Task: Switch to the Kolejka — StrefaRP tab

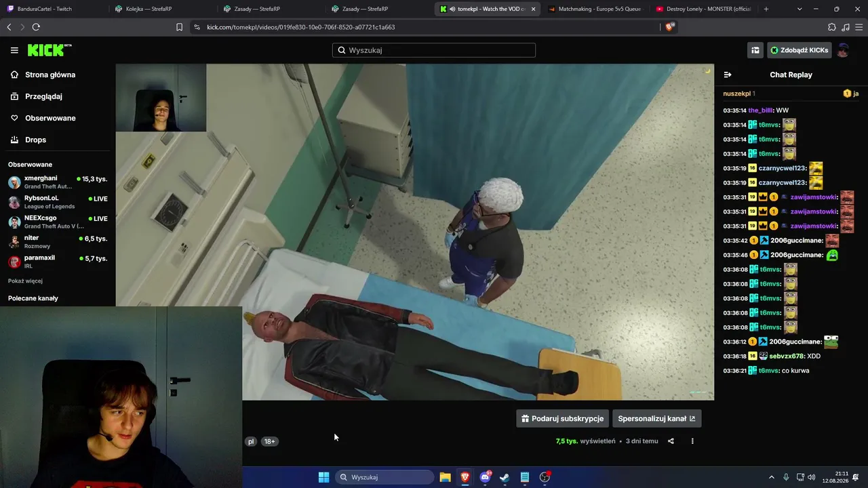Action: [x=163, y=9]
